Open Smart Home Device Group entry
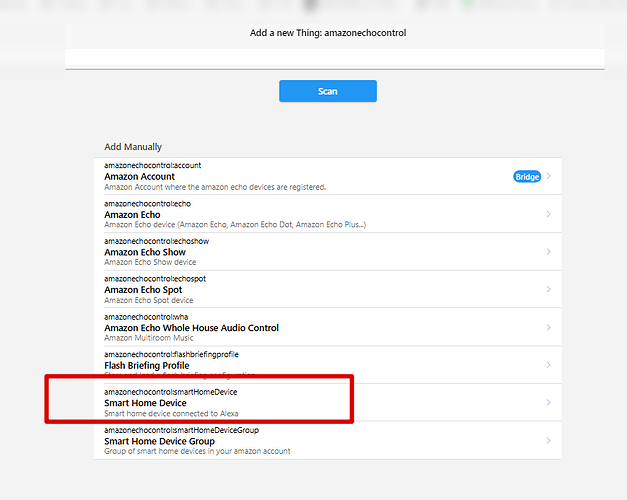 pos(159,441)
